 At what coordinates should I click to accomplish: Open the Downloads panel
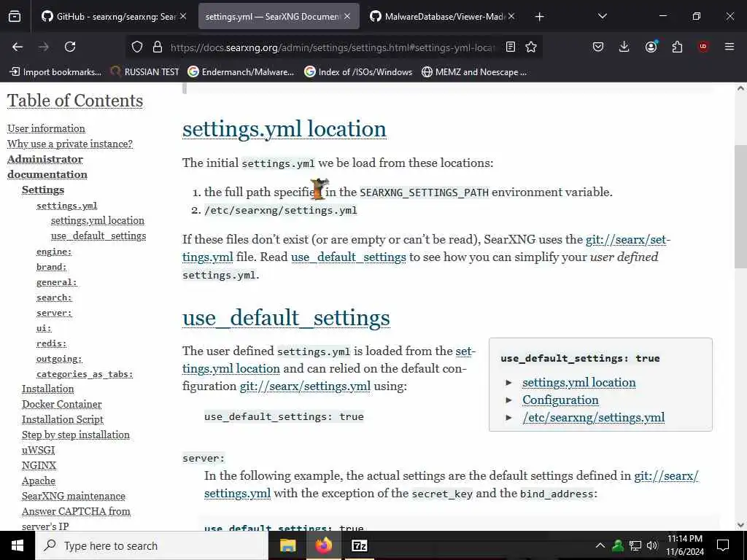click(x=624, y=47)
